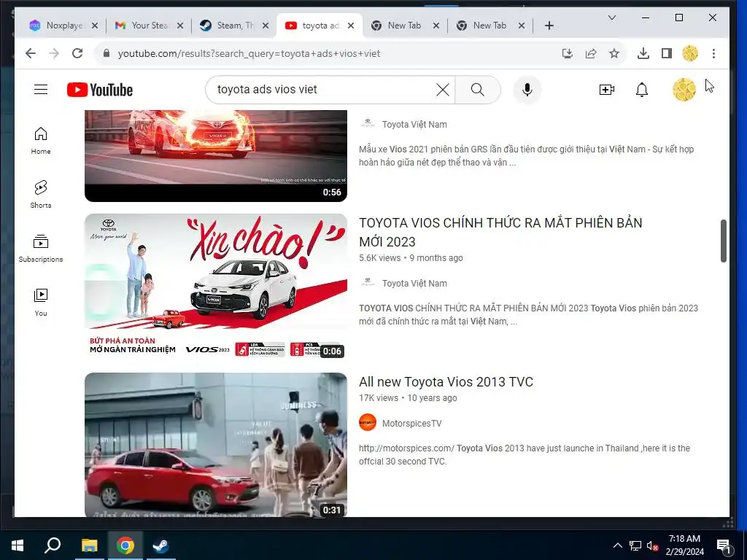
Task: Click the Vios 2021 GRS video description
Action: [527, 156]
